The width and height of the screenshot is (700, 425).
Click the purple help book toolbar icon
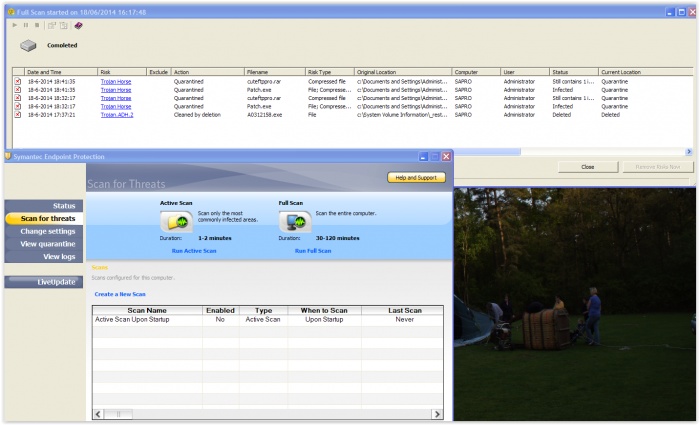pyautogui.click(x=78, y=24)
